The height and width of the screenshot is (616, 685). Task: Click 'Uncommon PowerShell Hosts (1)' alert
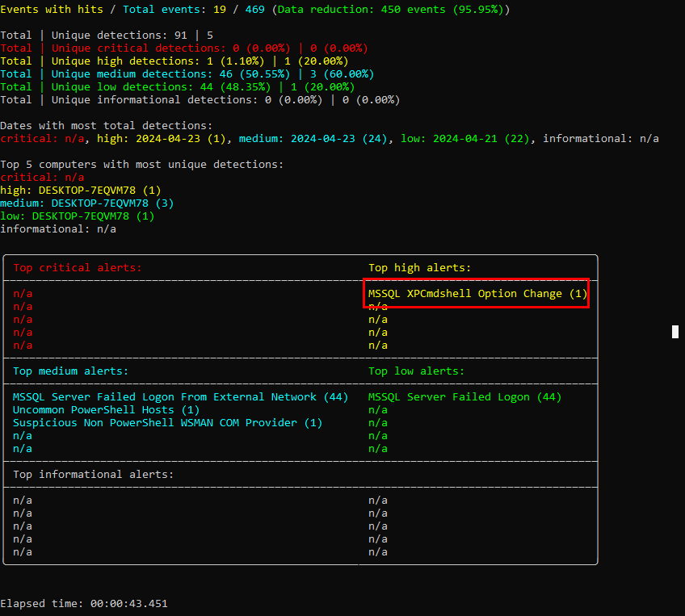[x=106, y=410]
